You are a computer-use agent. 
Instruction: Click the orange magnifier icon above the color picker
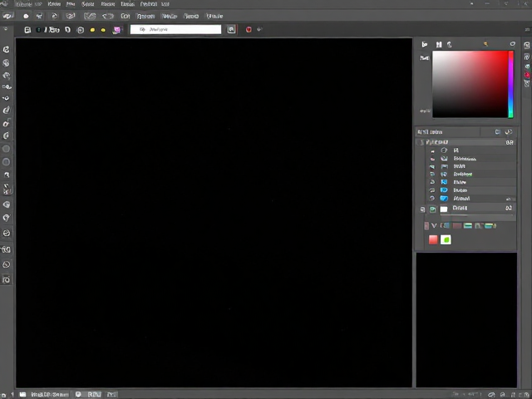[485, 44]
